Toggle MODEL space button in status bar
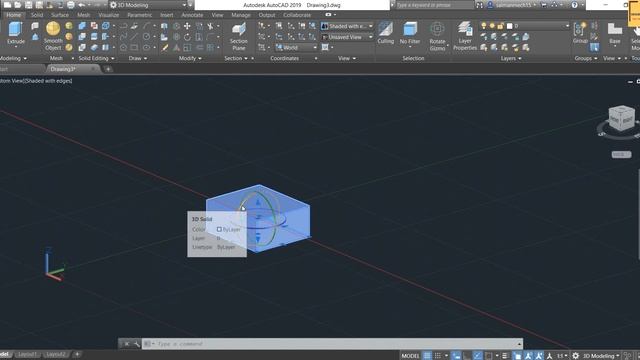 [410, 356]
